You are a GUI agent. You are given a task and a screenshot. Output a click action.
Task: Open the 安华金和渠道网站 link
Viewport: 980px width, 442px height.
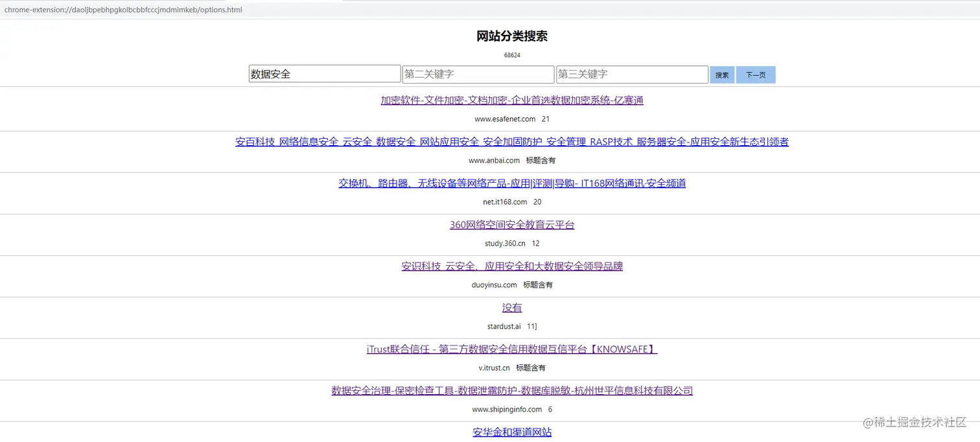[512, 432]
